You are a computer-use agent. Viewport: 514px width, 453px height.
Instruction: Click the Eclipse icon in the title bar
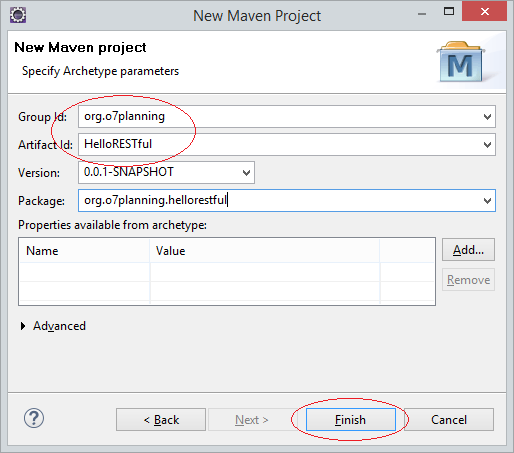click(18, 15)
